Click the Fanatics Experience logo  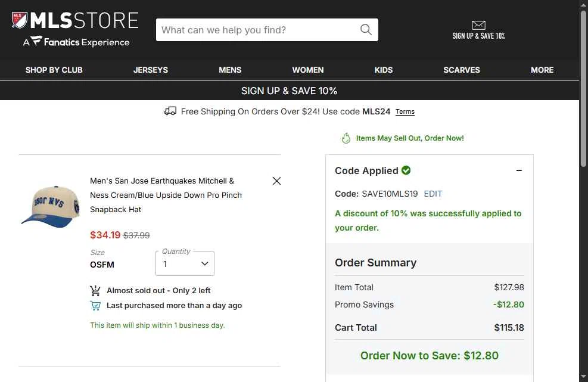click(76, 41)
